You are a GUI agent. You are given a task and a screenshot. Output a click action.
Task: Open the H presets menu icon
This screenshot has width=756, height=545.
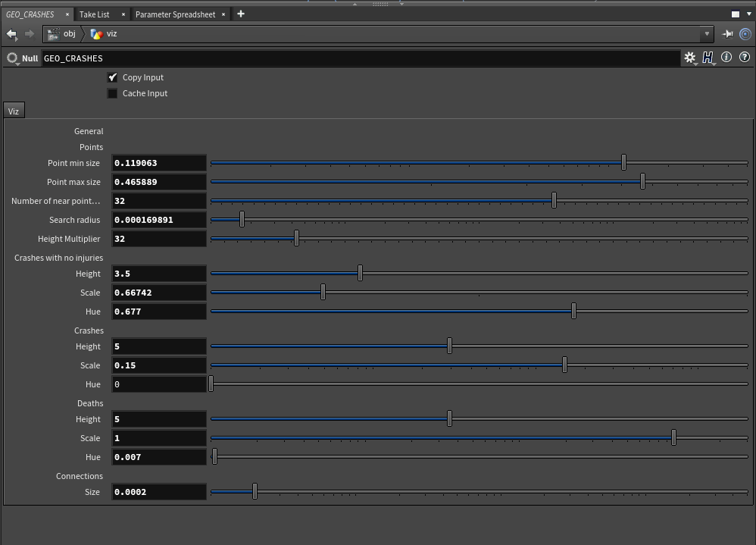point(708,58)
